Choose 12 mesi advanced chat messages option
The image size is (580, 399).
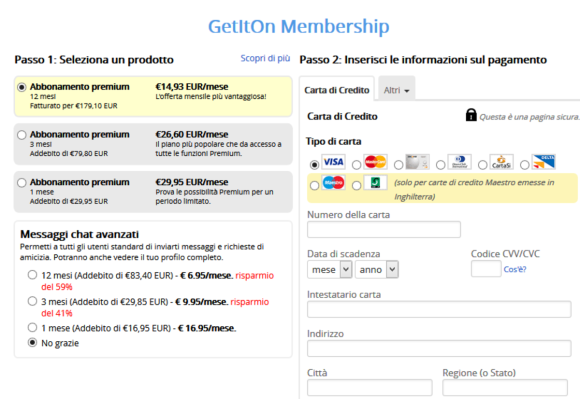pos(33,275)
